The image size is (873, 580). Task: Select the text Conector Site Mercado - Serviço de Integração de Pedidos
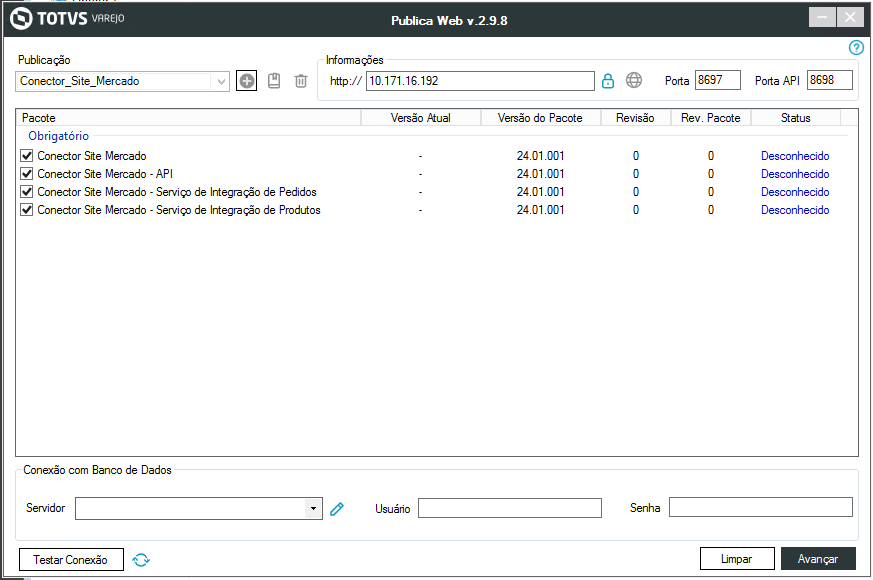coord(177,192)
